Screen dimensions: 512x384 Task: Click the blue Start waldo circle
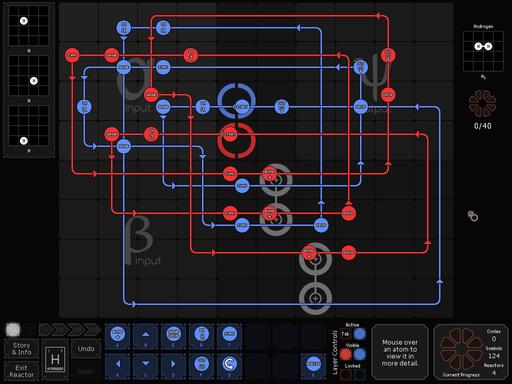[x=240, y=107]
